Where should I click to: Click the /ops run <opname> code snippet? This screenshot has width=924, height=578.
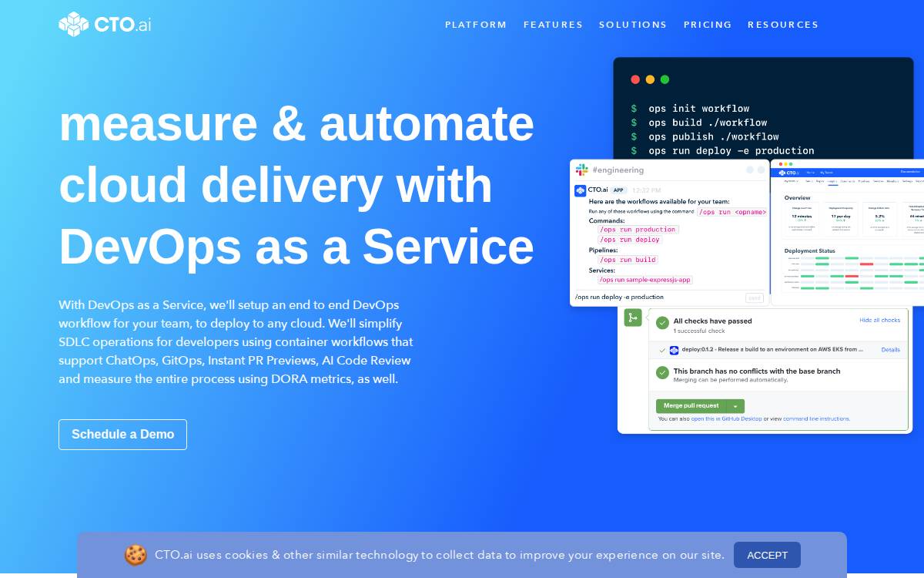(x=732, y=211)
